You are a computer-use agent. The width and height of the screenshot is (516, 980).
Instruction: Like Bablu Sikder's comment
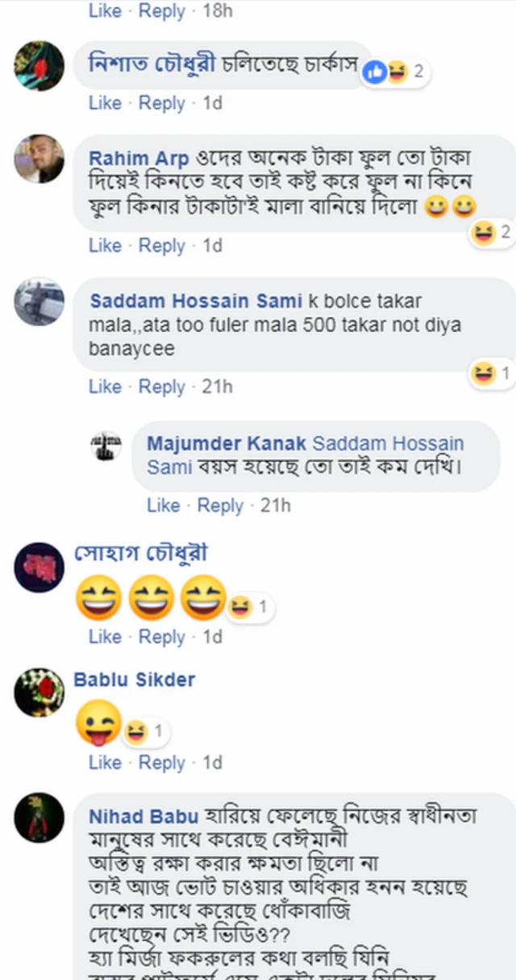click(x=105, y=762)
